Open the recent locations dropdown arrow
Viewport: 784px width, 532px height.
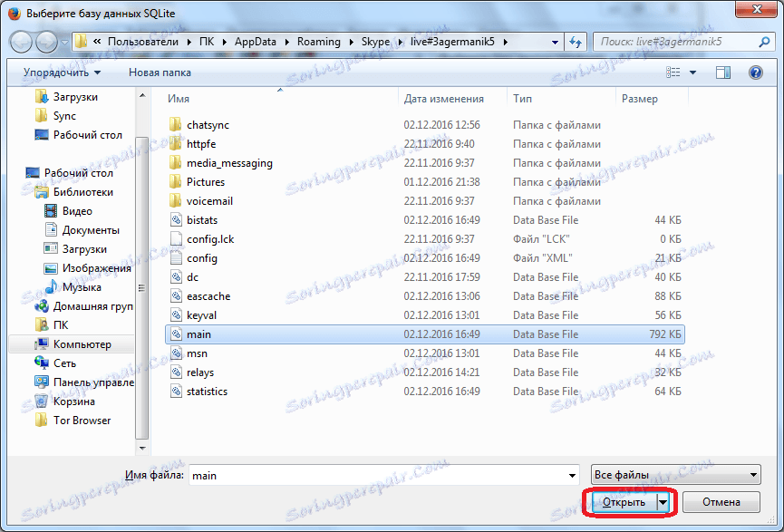pos(65,43)
